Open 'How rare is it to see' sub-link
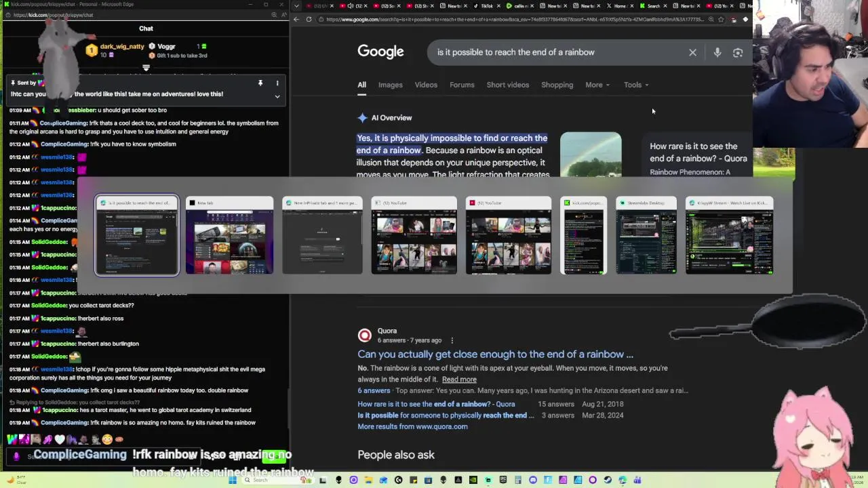This screenshot has height=488, width=868. (x=436, y=404)
